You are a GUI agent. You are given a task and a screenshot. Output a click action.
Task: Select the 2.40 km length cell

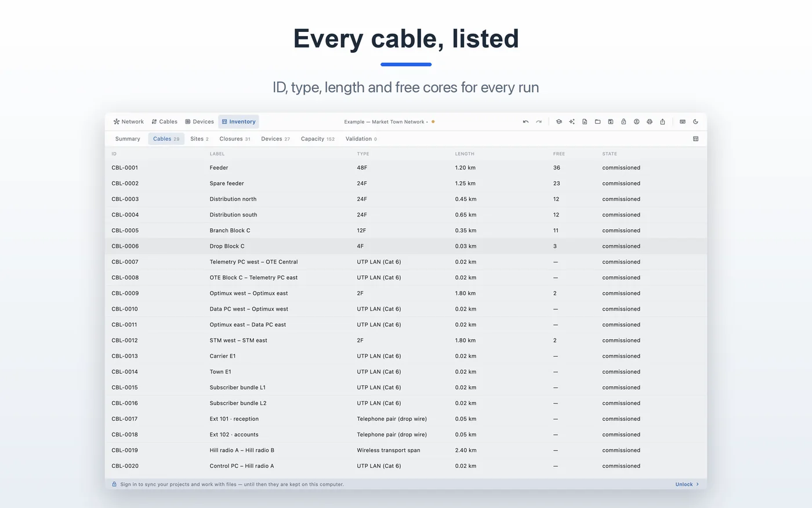click(x=465, y=451)
